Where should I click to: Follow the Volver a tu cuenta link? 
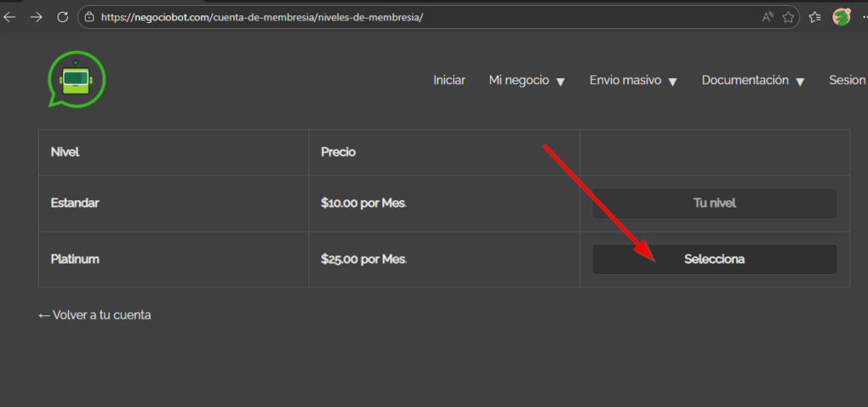(x=95, y=315)
